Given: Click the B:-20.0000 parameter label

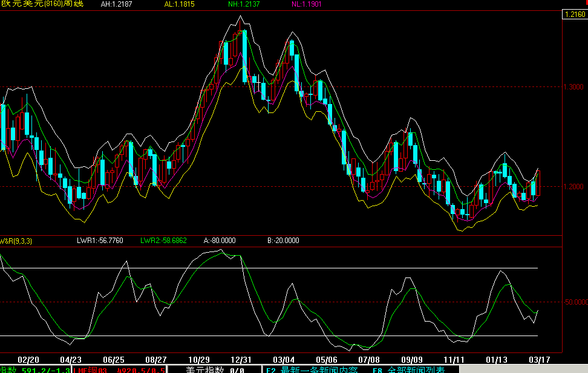Looking at the screenshot, I should (x=283, y=241).
